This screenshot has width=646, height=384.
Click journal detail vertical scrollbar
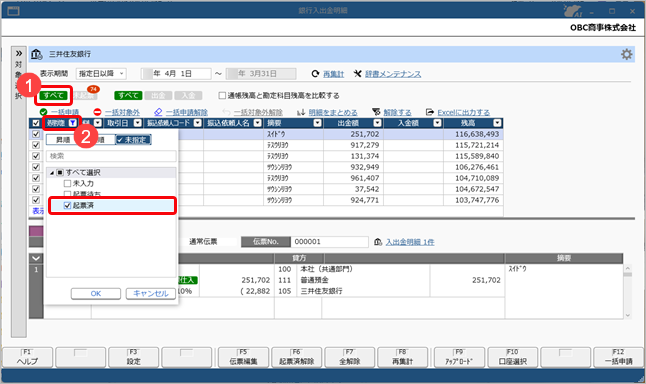627,292
